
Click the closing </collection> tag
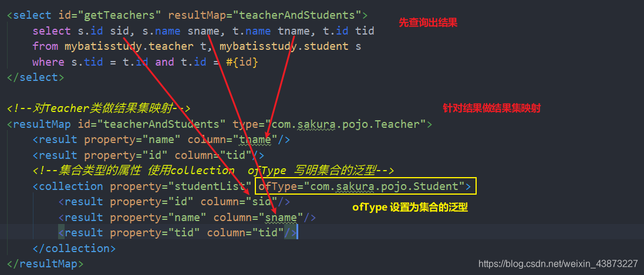point(75,249)
